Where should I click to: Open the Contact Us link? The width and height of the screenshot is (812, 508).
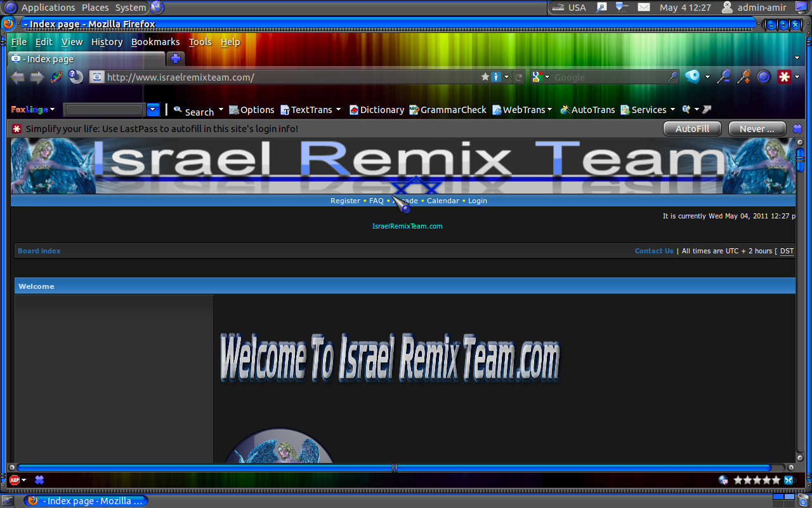pos(654,251)
